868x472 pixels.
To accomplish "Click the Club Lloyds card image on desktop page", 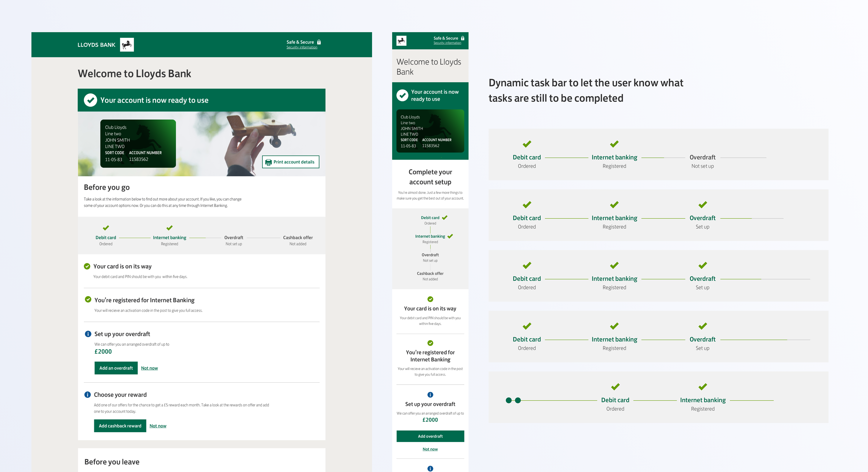I will [x=138, y=143].
